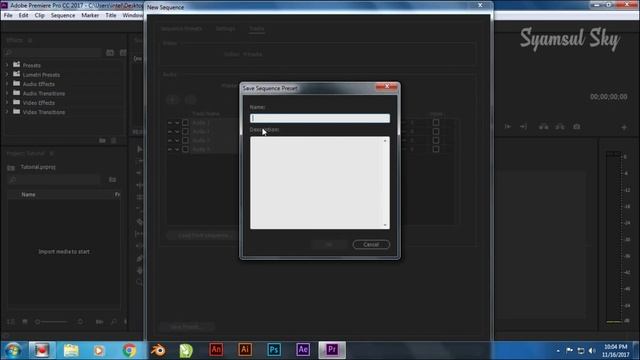
Task: Expand the Audio Effects folder
Action: pos(7,84)
